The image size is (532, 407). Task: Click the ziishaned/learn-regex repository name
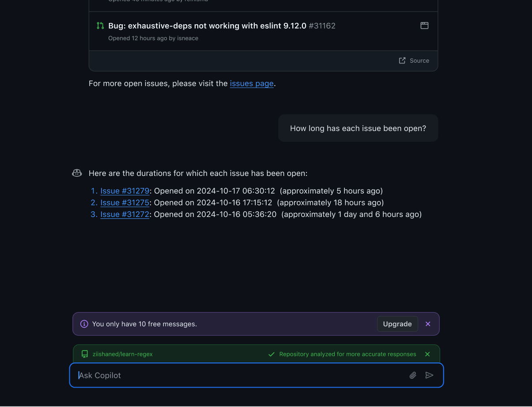(123, 354)
